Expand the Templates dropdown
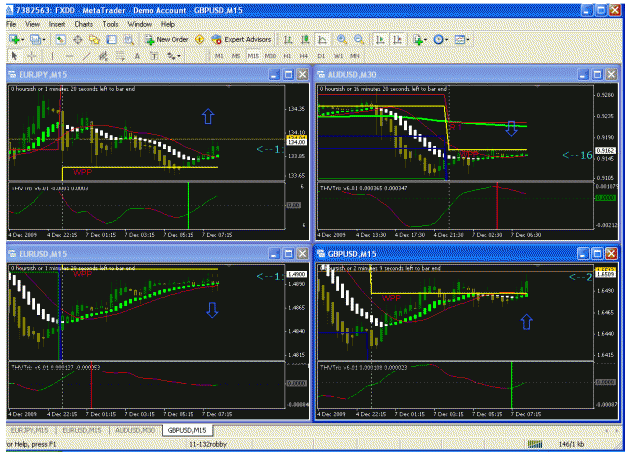Viewport: 625px width, 452px height. 468,40
